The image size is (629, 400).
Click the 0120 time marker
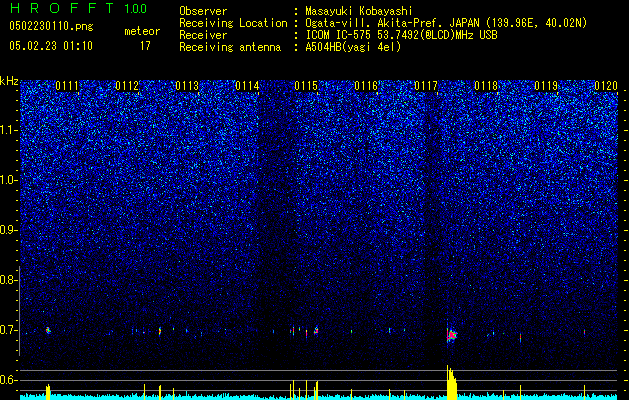click(x=606, y=86)
